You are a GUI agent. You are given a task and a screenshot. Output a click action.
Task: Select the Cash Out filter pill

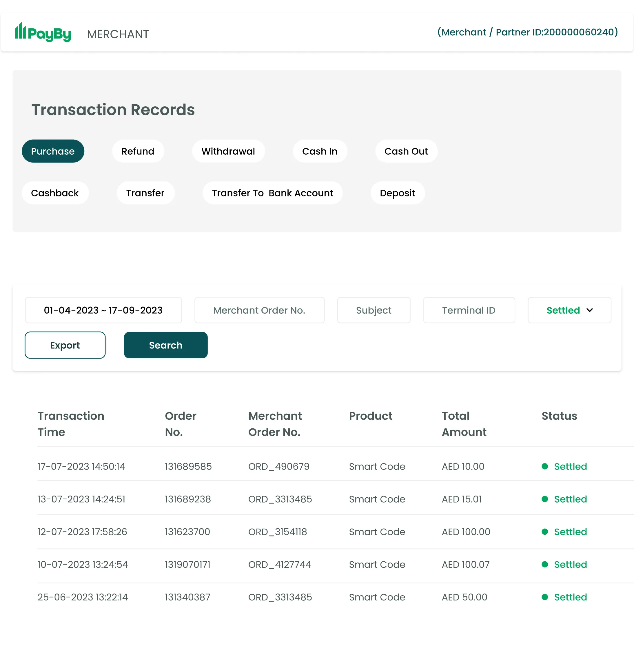(406, 151)
